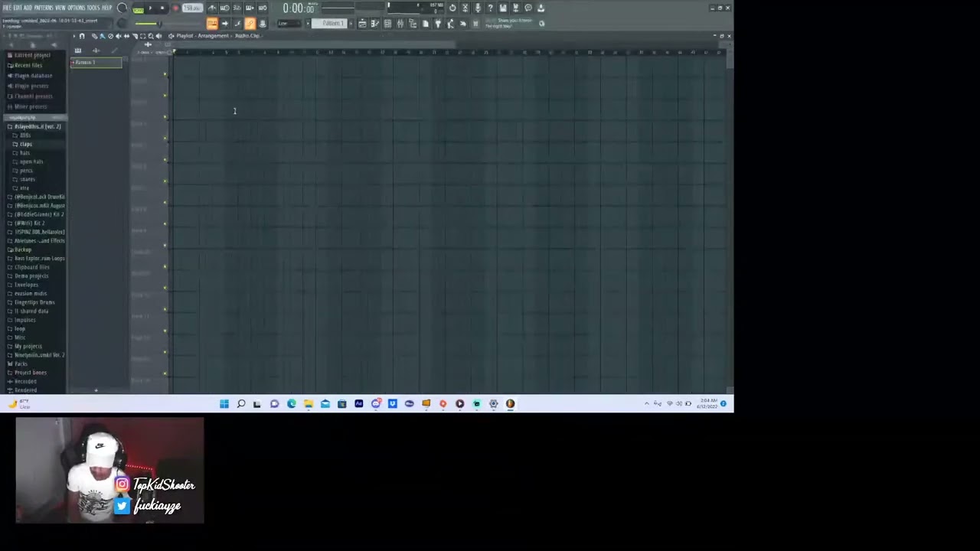Open the PATTERNS menu
This screenshot has width=980, height=551.
[43, 8]
